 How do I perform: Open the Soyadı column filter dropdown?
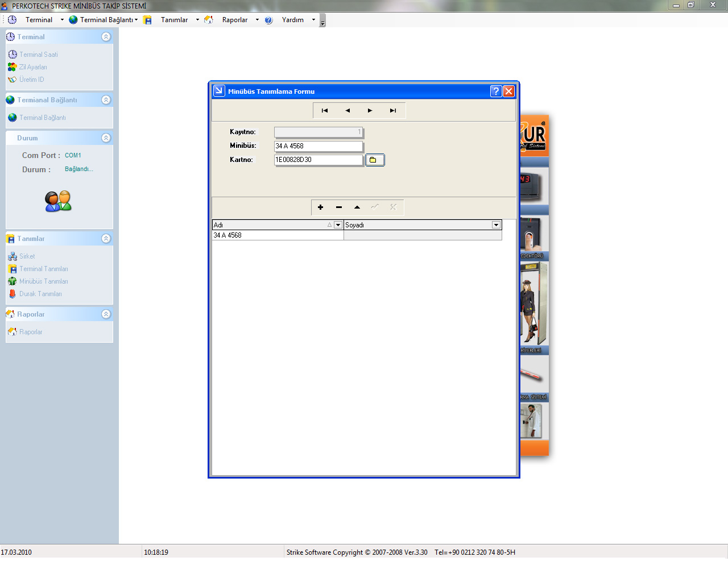(x=496, y=225)
